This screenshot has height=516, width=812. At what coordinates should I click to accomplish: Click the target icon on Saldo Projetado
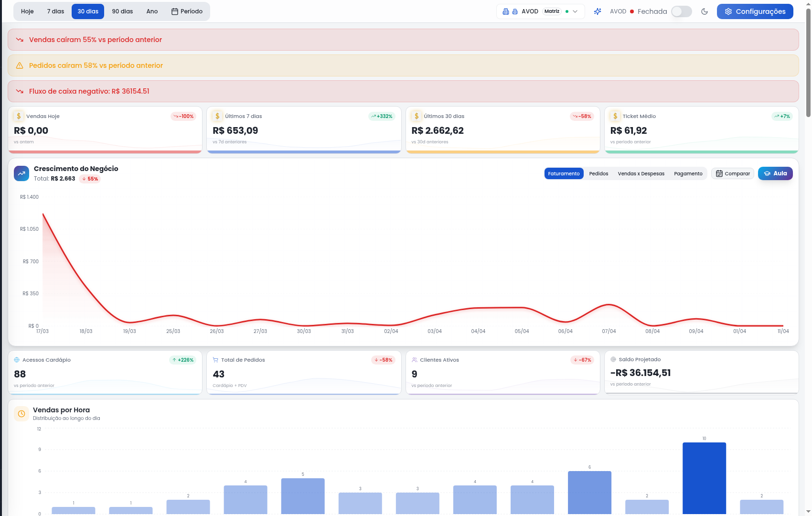pyautogui.click(x=613, y=359)
